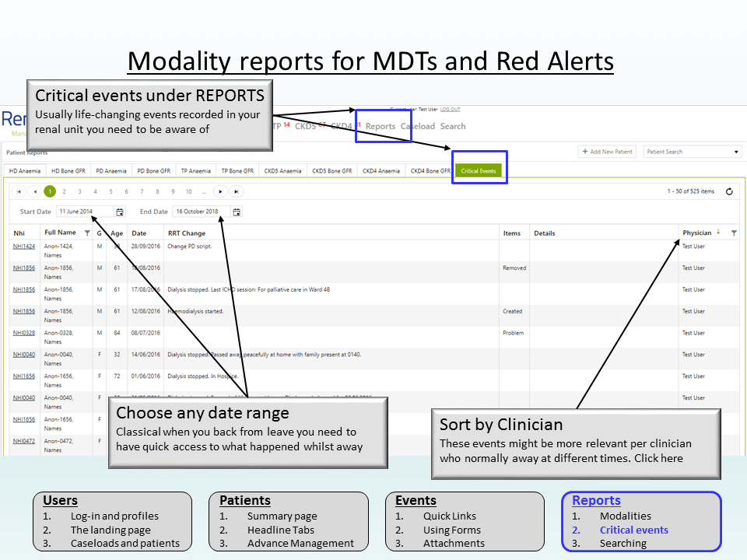Click the LOG OUT link

point(451,110)
